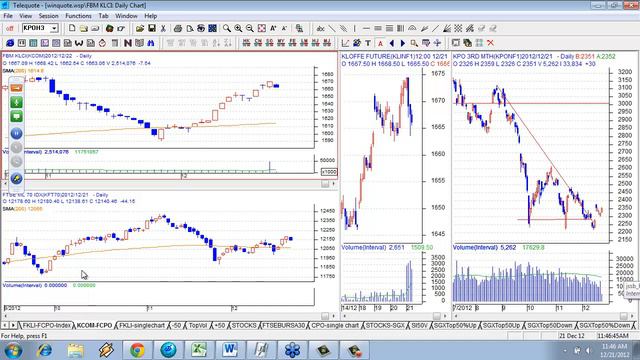Click the KLOFFE future chart horizontal scrollbar thumb
The image size is (640, 360).
coord(436,316)
